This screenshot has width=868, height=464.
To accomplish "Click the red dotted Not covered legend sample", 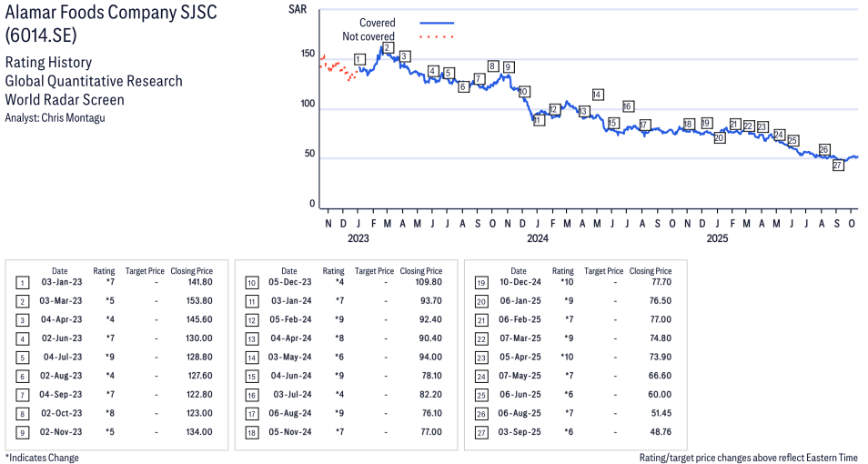I will [437, 36].
